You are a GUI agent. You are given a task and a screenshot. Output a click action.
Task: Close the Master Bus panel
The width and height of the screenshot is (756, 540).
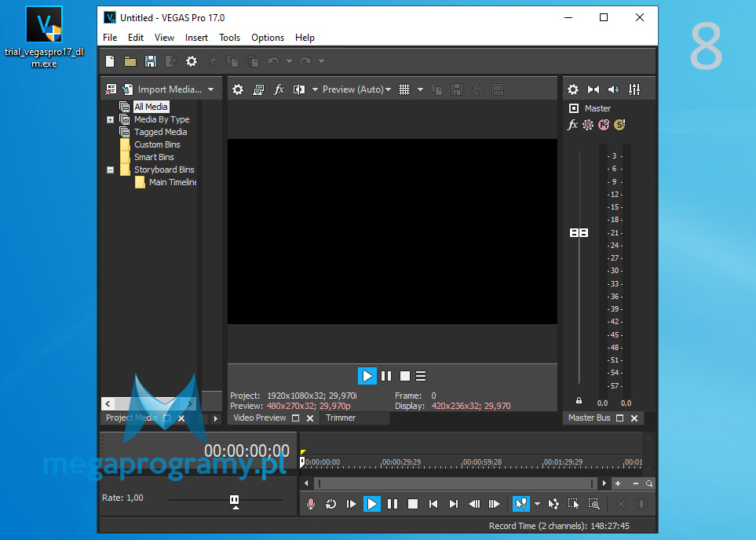(634, 418)
